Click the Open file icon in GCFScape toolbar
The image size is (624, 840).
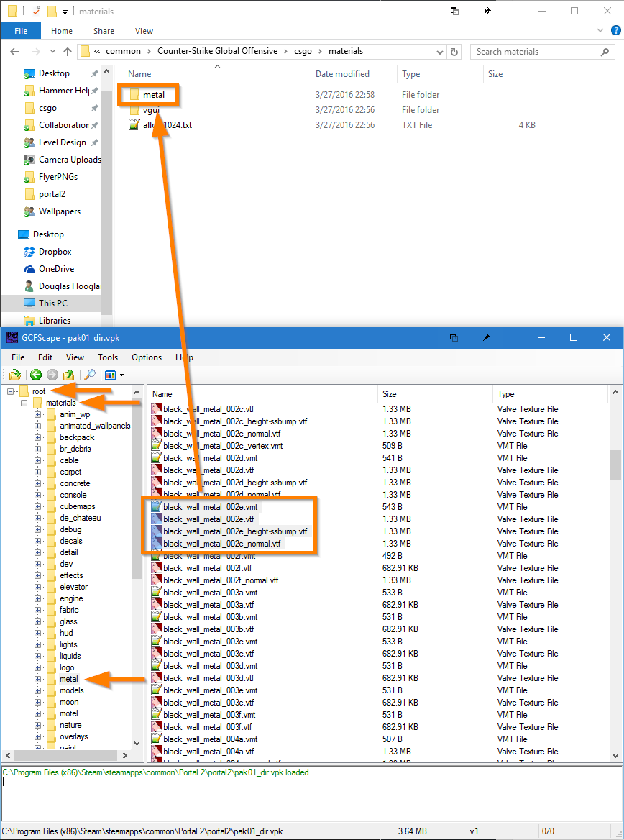click(x=15, y=375)
